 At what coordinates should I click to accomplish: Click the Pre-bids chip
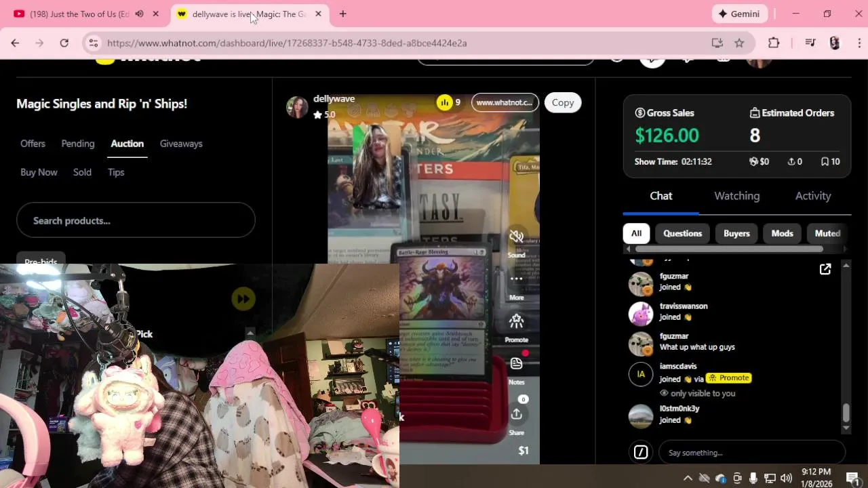click(x=41, y=258)
